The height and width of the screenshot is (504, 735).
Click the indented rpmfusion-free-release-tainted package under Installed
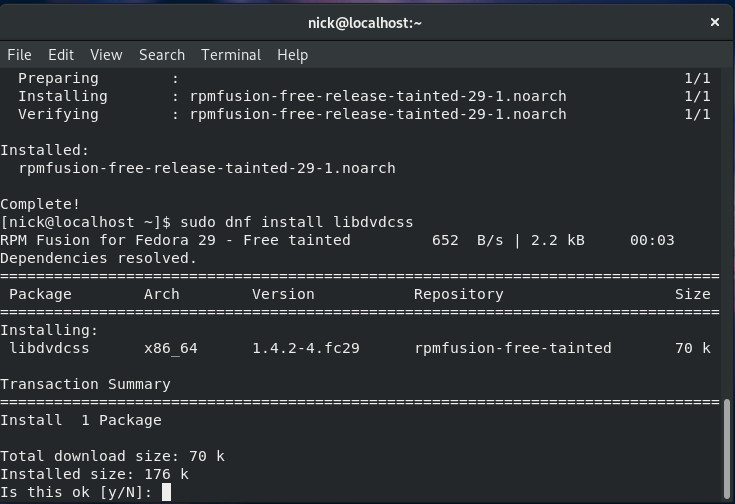coord(207,168)
